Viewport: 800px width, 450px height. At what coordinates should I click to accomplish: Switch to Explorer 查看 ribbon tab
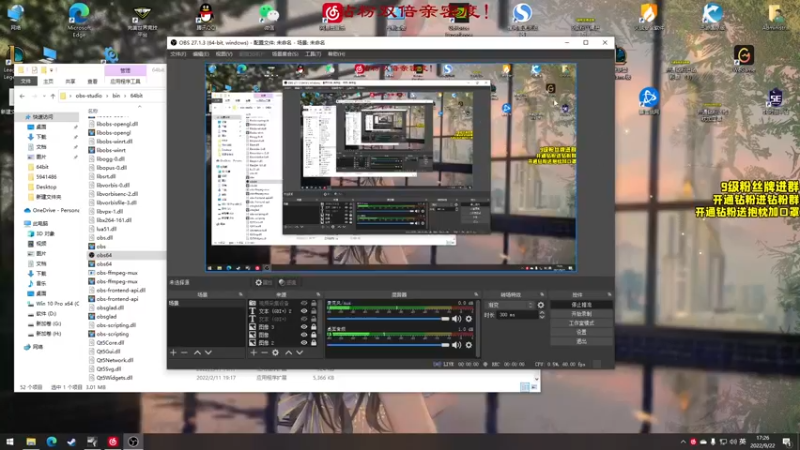(x=92, y=82)
